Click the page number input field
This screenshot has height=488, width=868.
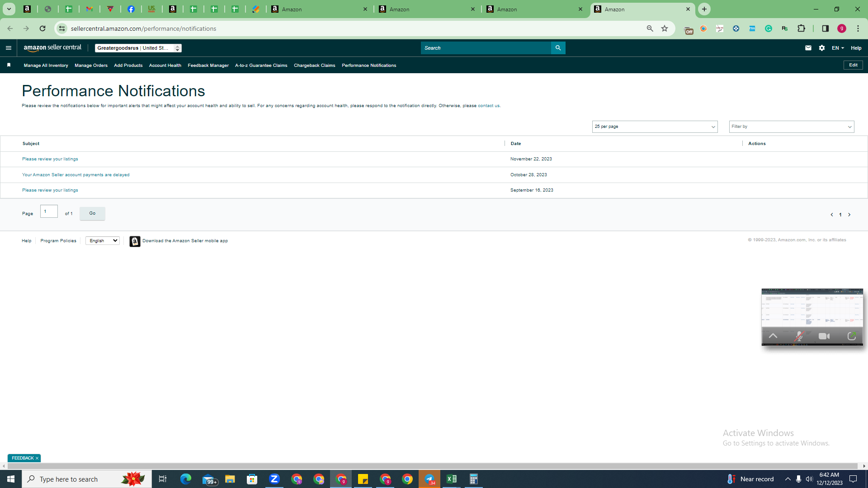(x=49, y=211)
